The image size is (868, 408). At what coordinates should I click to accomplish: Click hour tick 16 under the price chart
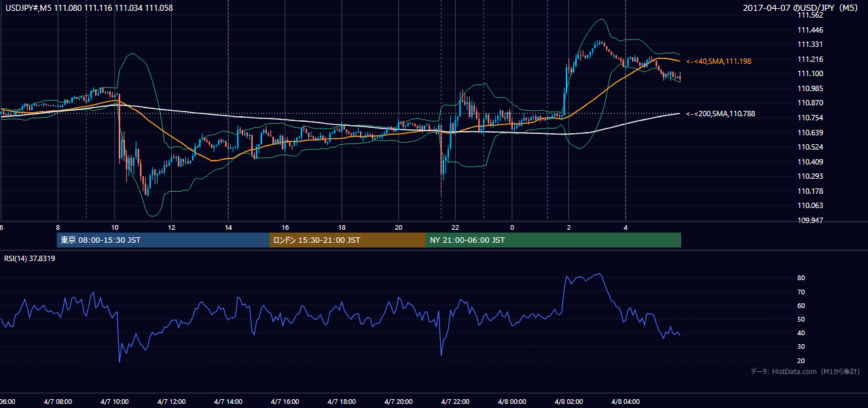(x=285, y=228)
